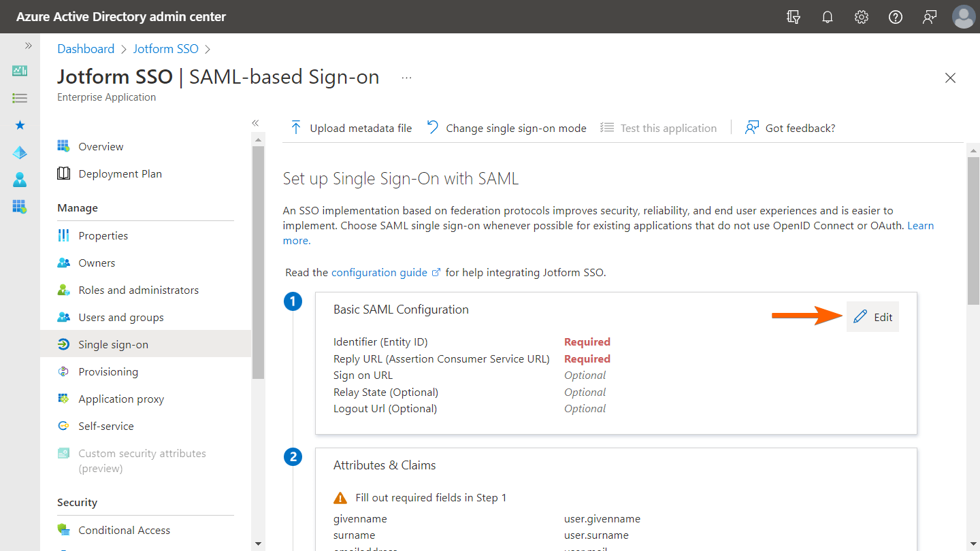Open the configuration guide link
980x551 pixels.
(379, 272)
